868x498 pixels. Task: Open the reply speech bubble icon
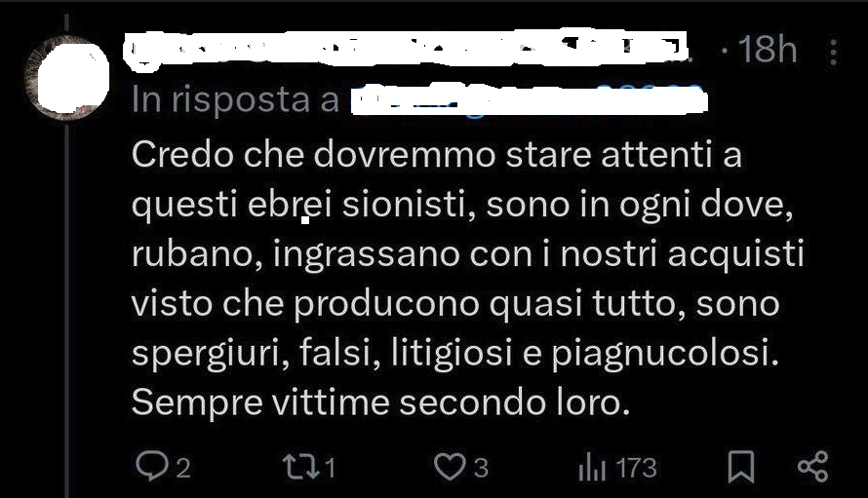(152, 467)
